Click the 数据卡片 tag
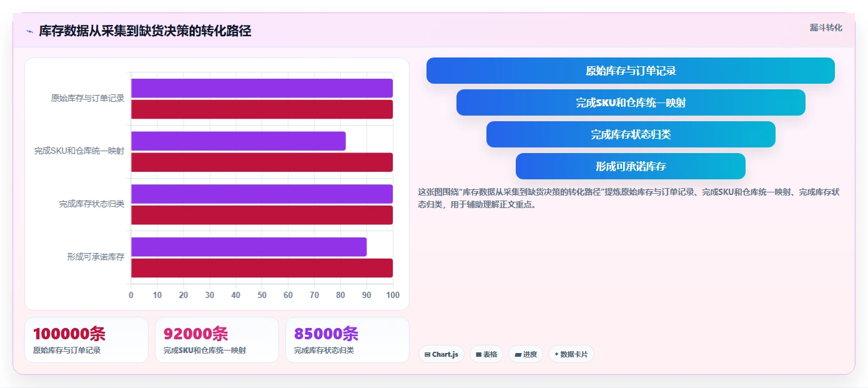The width and height of the screenshot is (868, 388). 571,354
